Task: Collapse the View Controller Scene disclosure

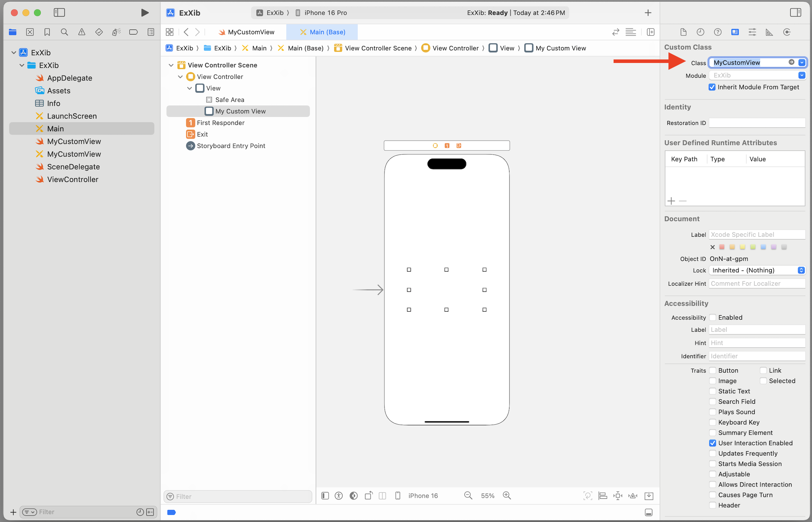Action: click(171, 65)
